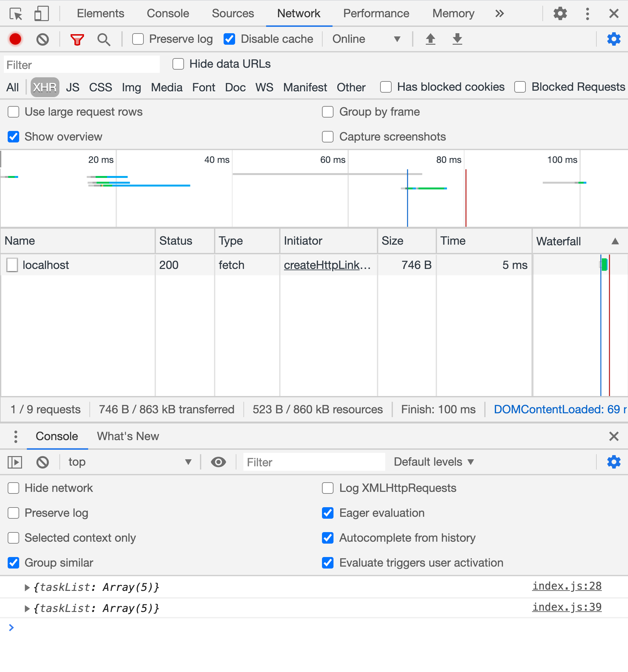Enable Capture screenshots
Screen dimensions: 628x672
[327, 137]
